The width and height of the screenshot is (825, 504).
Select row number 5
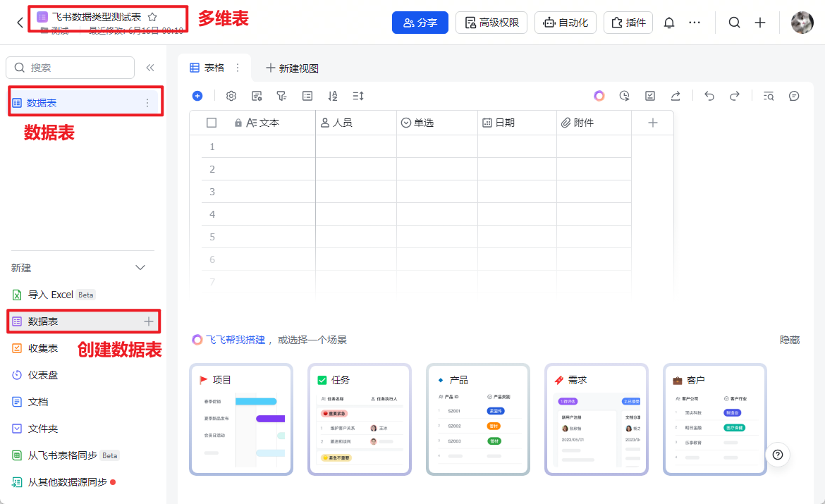click(212, 237)
